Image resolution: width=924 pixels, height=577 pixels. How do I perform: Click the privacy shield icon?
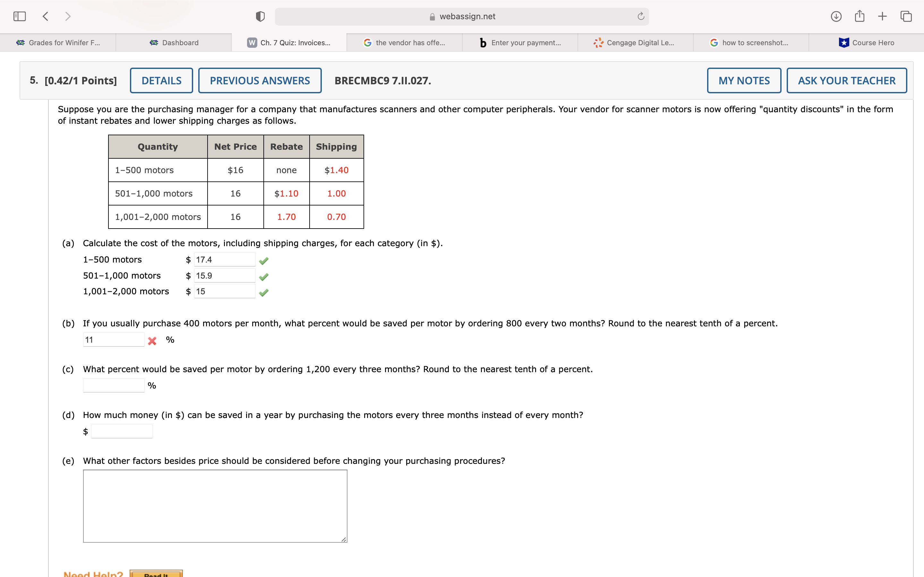coord(260,16)
